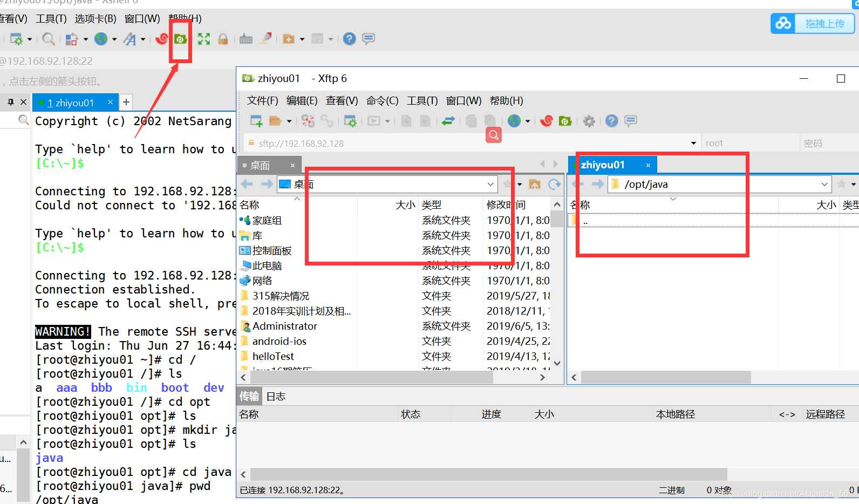The image size is (859, 504).
Task: Click the magnifier search icon in Xshell toolbar
Action: tap(49, 39)
